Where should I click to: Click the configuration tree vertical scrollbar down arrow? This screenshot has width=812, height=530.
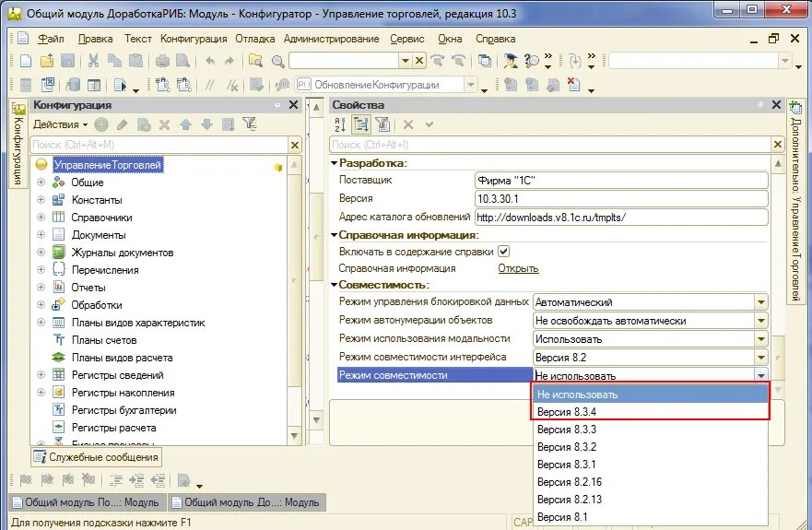tap(294, 436)
